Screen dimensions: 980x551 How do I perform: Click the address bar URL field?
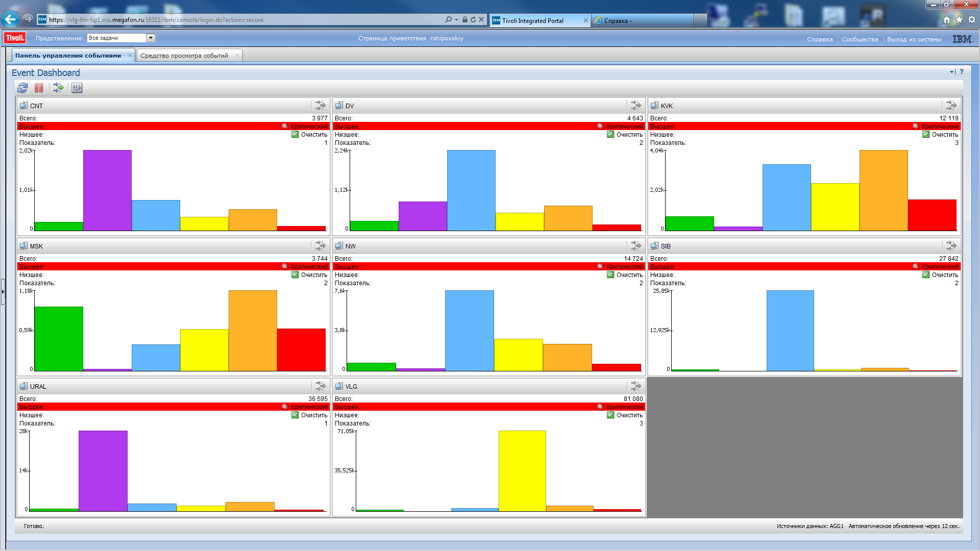[x=245, y=20]
